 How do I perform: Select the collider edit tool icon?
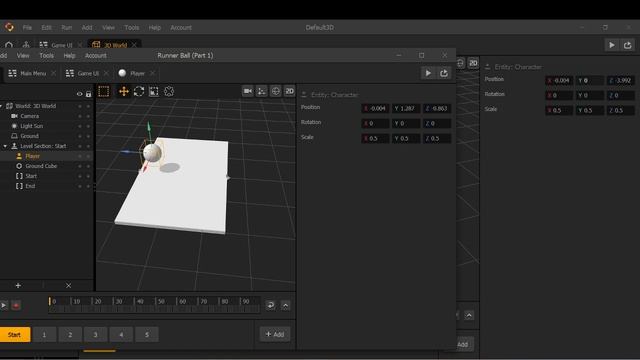pos(169,91)
